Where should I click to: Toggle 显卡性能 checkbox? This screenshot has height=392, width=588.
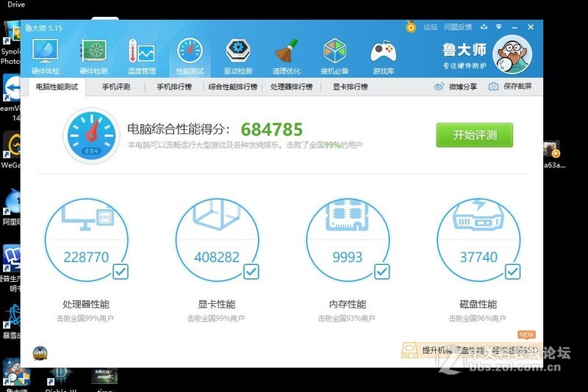(x=251, y=272)
